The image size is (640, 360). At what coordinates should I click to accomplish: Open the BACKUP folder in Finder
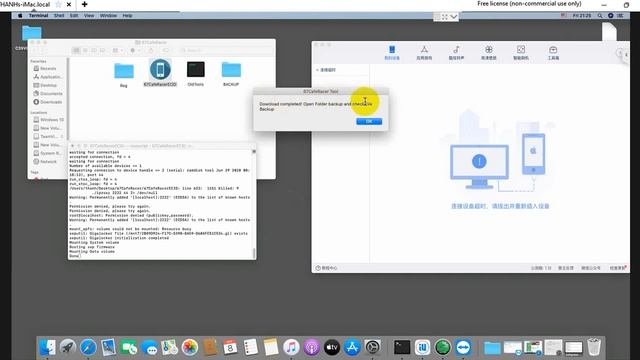pos(231,70)
